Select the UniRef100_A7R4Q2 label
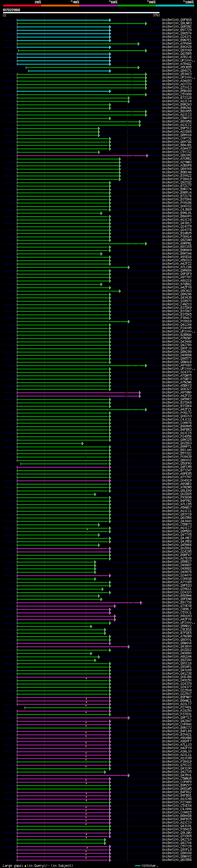Screen dimensions: 197x868 (x=177, y=64)
